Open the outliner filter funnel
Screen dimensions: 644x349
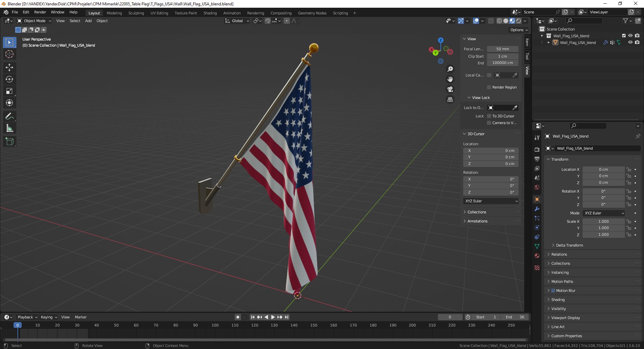[x=626, y=21]
